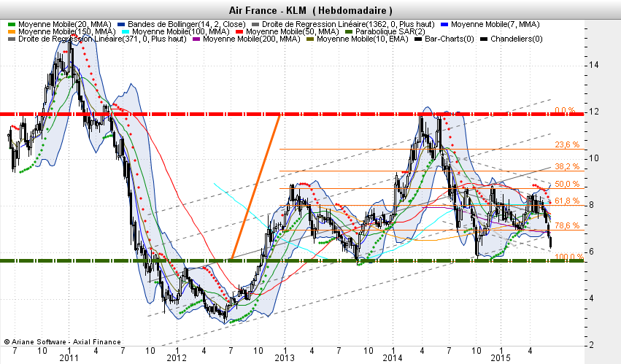Click the 61,8 % Fibonacci level label
The width and height of the screenshot is (621, 364).
(x=567, y=201)
